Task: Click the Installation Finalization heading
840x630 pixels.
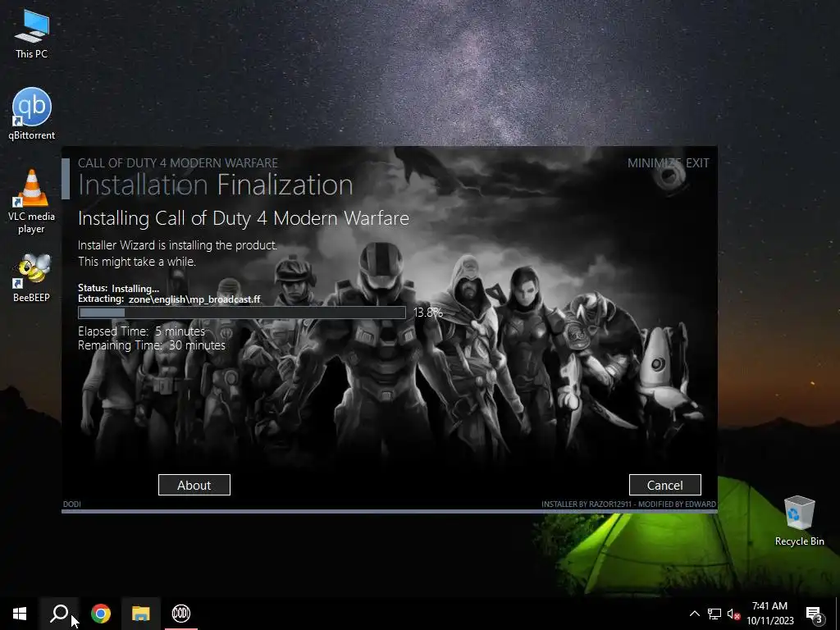Action: coord(216,185)
